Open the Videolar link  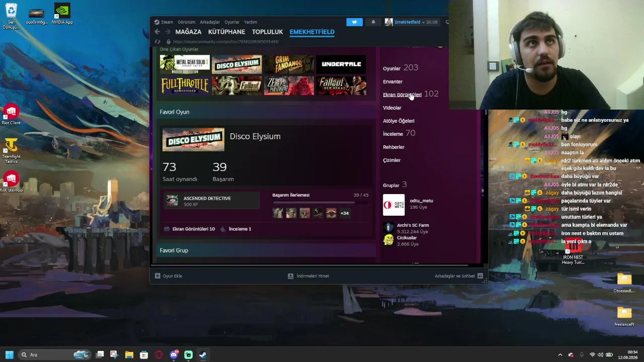click(392, 108)
